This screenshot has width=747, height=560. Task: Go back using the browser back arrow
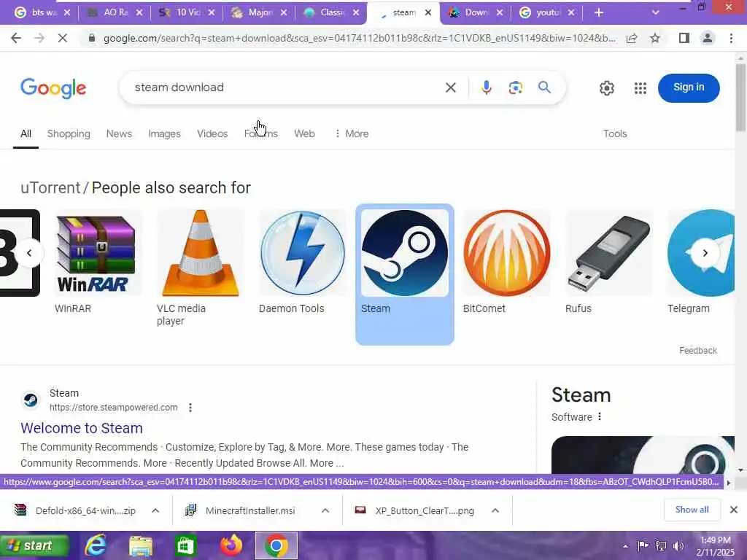coord(16,38)
